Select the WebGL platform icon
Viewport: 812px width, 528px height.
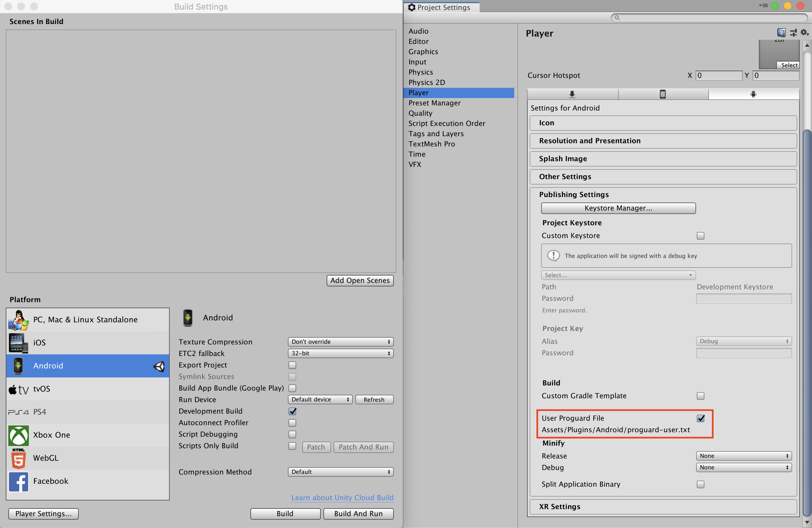tap(17, 458)
